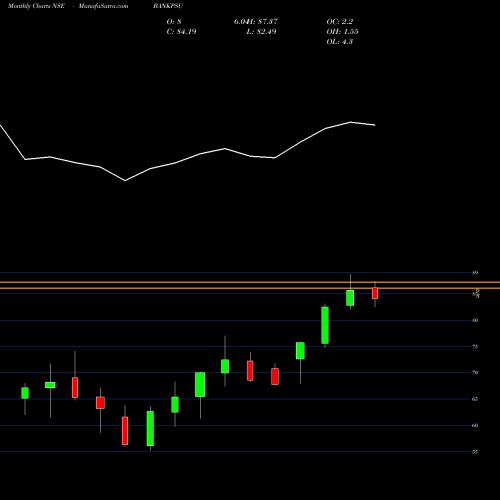This screenshot has width=500, height=500.
Task: Click the 89 price axis label
Action: (475, 273)
